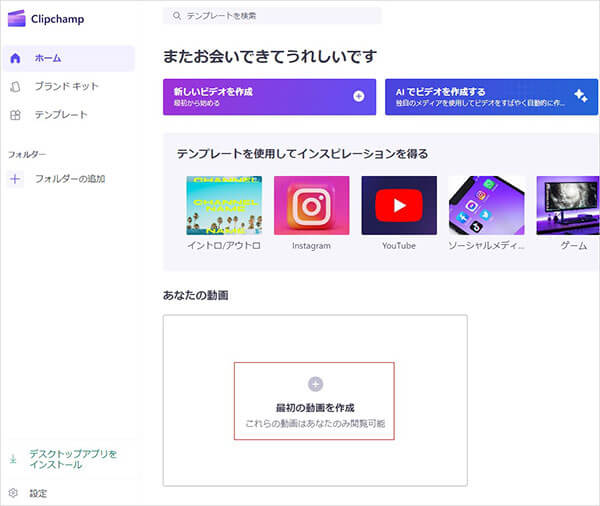Click the plus icon on 新しいビデオを作成
The width and height of the screenshot is (600, 506).
pos(359,96)
